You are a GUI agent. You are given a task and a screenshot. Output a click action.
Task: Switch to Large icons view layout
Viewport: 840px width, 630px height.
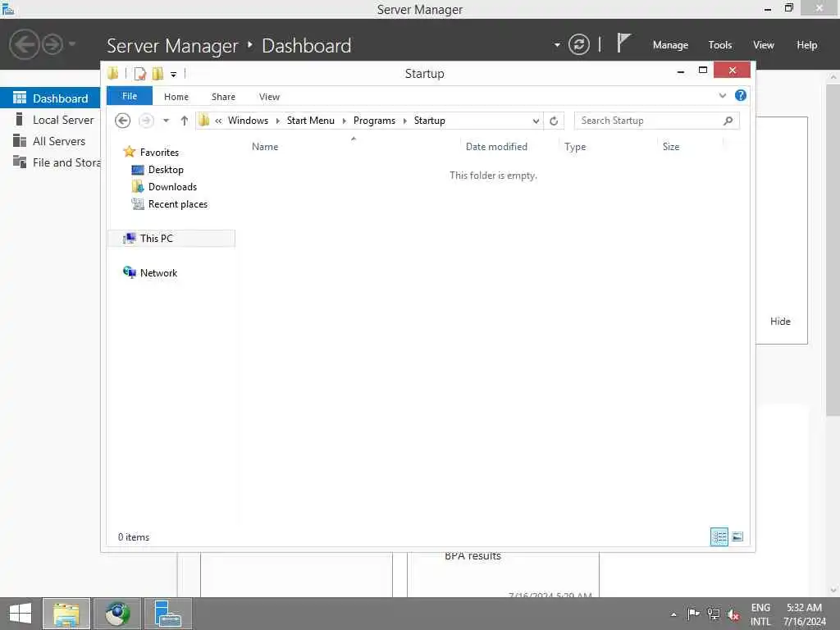pos(737,536)
